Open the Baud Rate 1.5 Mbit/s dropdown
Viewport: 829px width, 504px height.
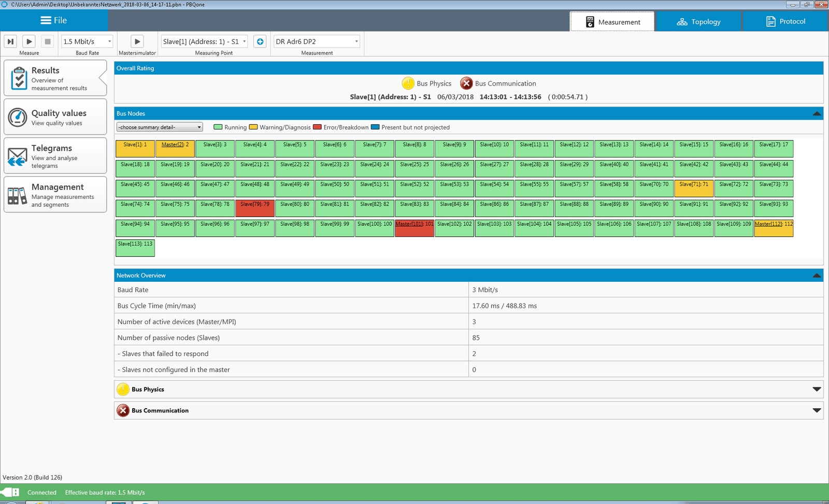pyautogui.click(x=87, y=41)
